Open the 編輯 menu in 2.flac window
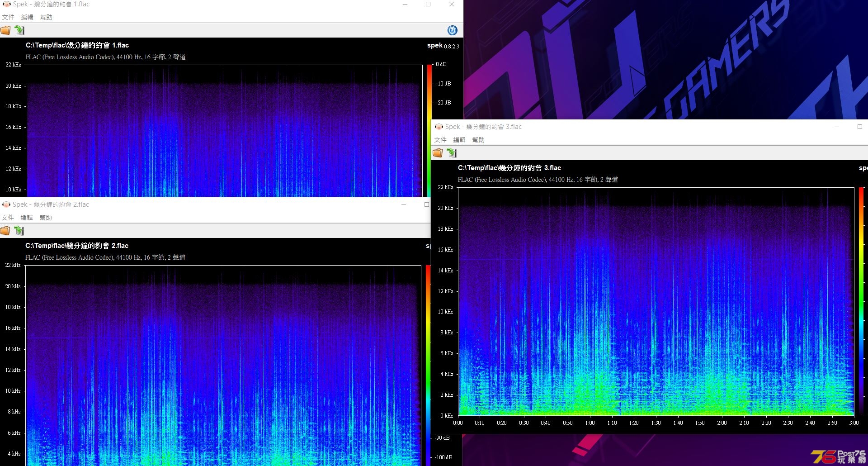Image resolution: width=868 pixels, height=466 pixels. [x=27, y=218]
